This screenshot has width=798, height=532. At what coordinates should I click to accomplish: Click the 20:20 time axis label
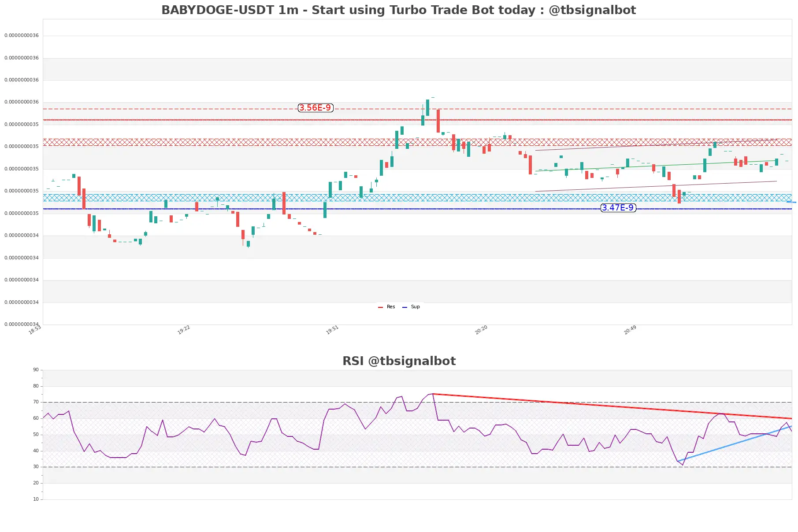481,330
